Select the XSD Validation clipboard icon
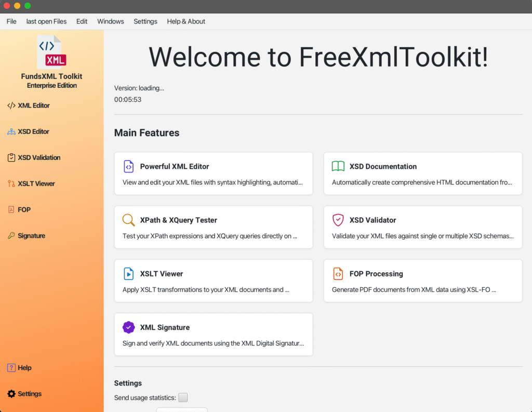Screen dimensions: 532x412 click(11, 157)
